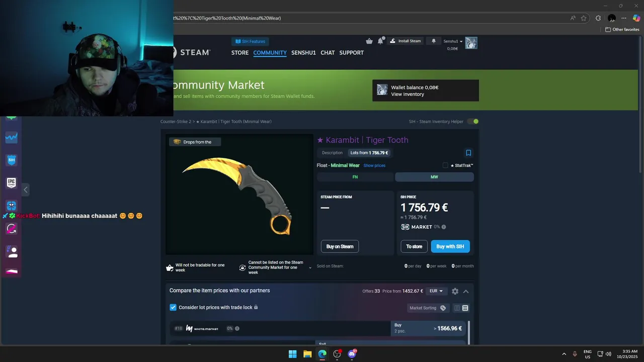Click the trade lock basket icon

(x=170, y=267)
